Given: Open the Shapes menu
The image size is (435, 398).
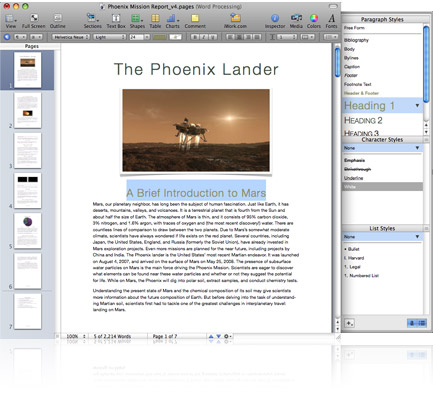Looking at the screenshot, I should [137, 21].
